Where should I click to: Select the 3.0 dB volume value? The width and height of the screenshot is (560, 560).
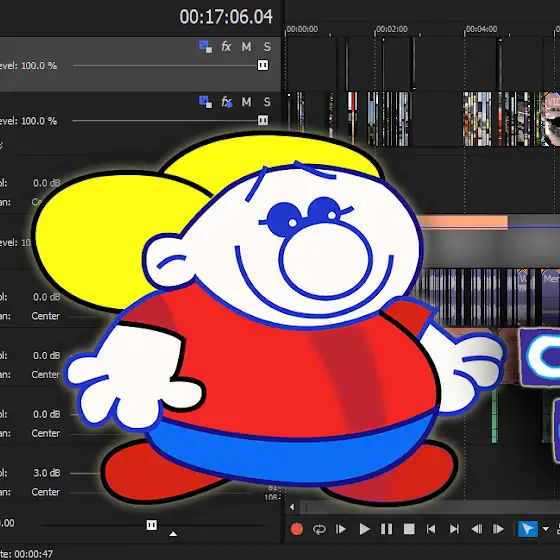(x=47, y=473)
